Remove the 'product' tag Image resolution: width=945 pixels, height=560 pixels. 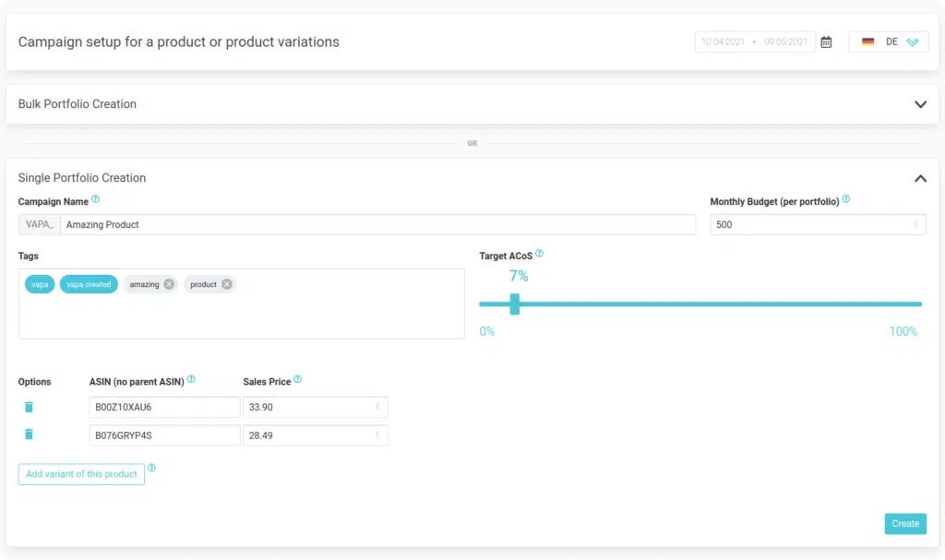pos(227,284)
